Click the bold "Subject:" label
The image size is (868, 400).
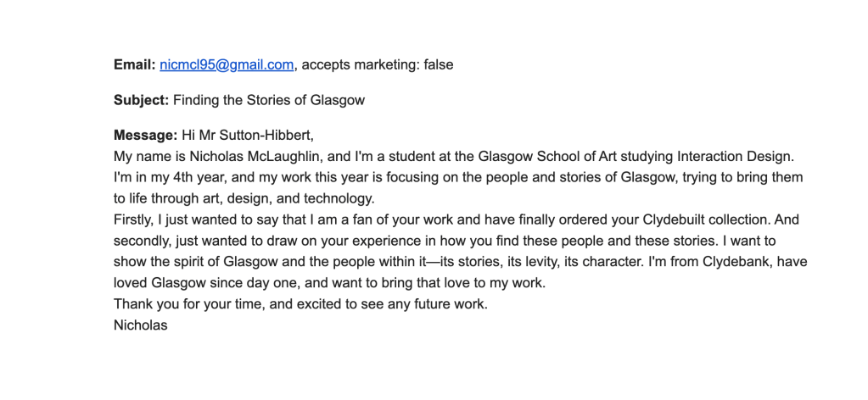coord(142,100)
